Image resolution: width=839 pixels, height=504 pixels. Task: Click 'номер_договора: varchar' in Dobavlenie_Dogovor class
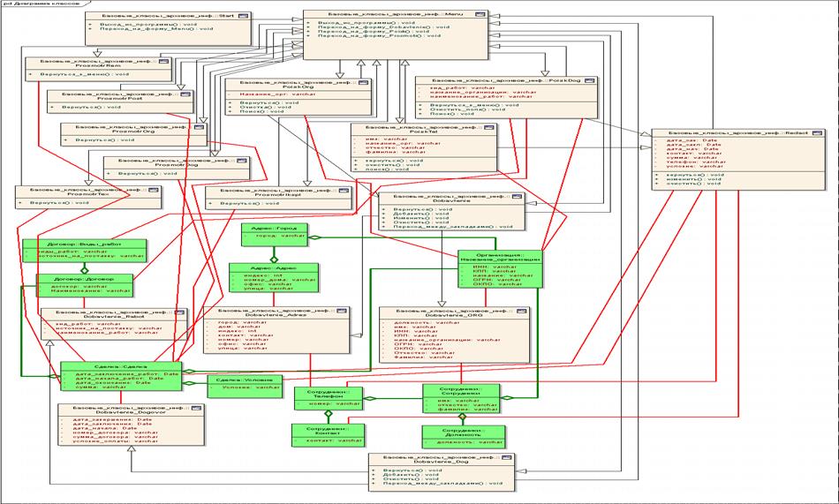point(115,433)
